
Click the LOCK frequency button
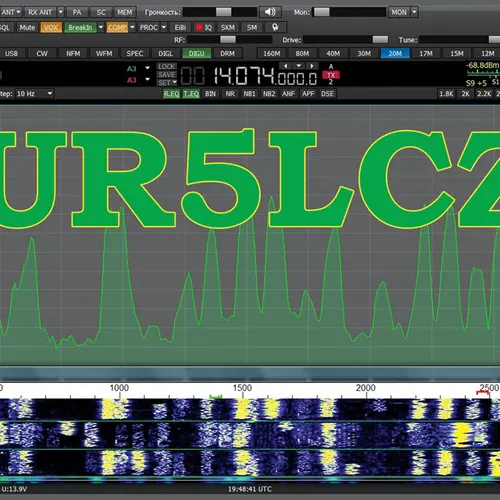pos(167,67)
